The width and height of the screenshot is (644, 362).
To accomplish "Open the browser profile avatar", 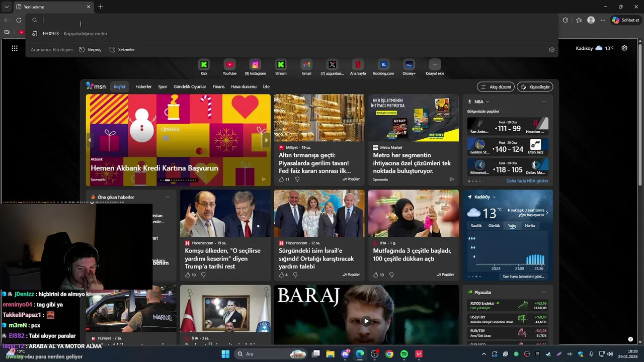I will [591, 20].
